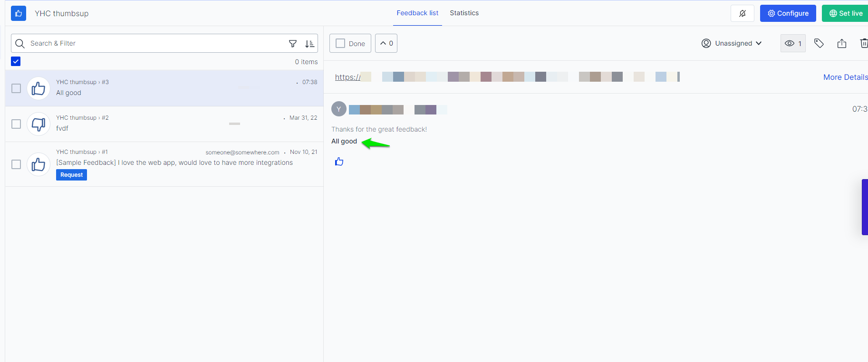This screenshot has height=362, width=868.
Task: Click the Request tag badge
Action: point(71,175)
